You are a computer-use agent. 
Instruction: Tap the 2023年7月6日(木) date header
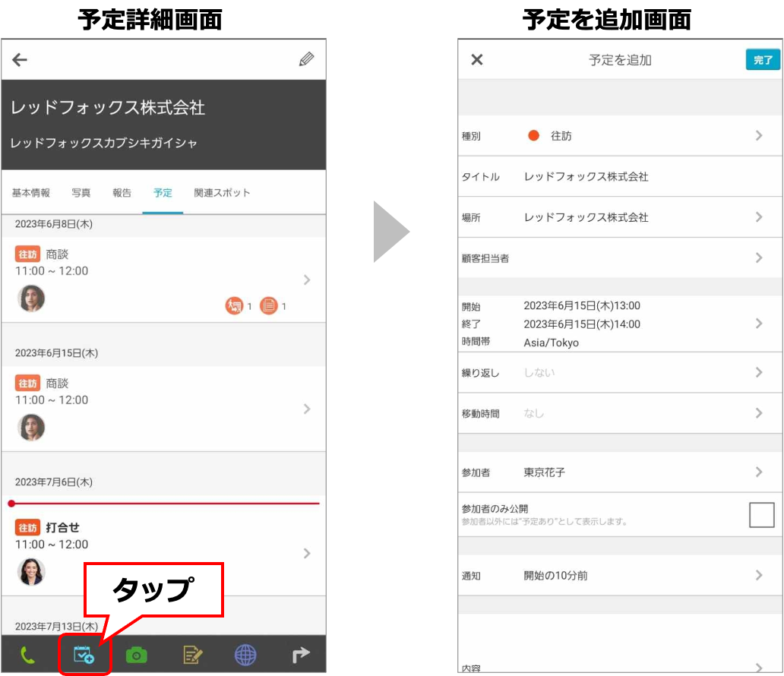pyautogui.click(x=53, y=482)
